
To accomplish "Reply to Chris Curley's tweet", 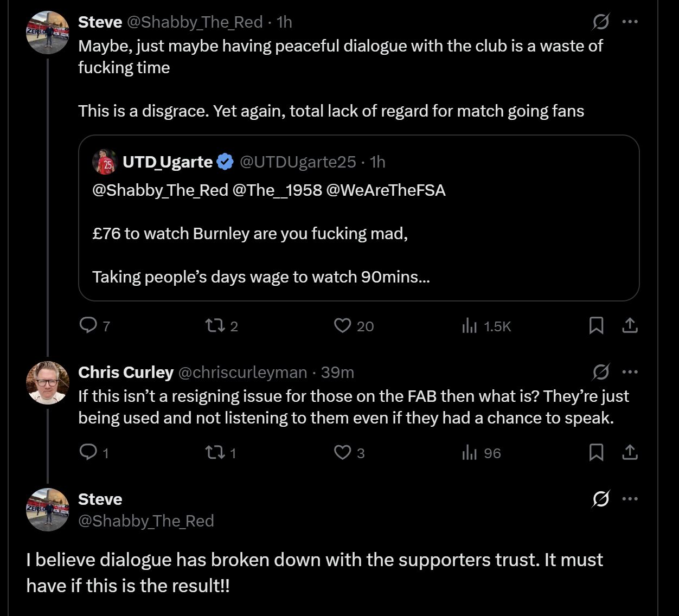I will [88, 452].
